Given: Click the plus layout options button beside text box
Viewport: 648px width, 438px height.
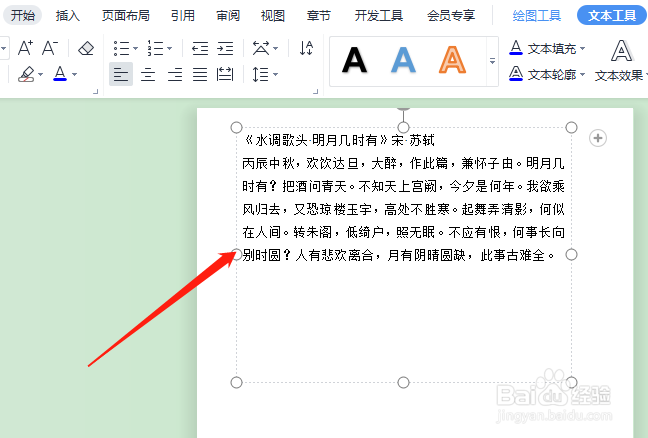Looking at the screenshot, I should pyautogui.click(x=598, y=138).
